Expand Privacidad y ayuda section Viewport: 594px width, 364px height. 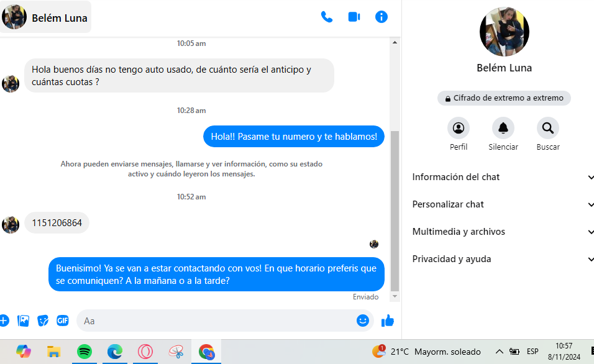click(502, 258)
